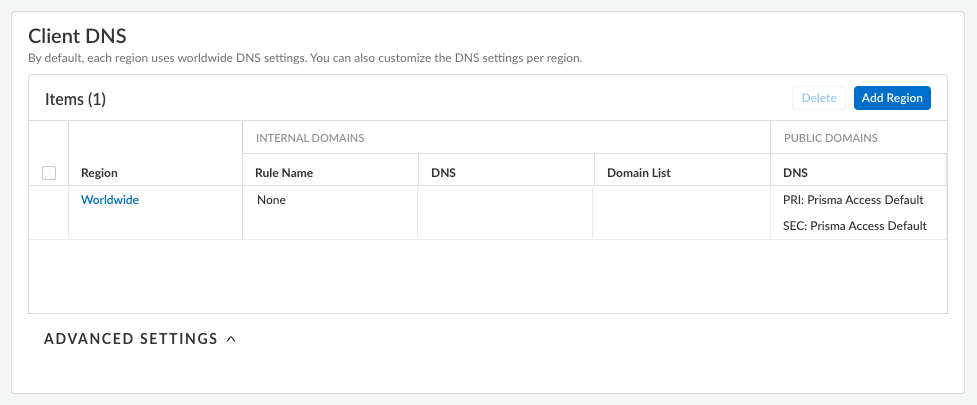Click the Items (1) table title
This screenshot has width=977, height=405.
(x=75, y=99)
